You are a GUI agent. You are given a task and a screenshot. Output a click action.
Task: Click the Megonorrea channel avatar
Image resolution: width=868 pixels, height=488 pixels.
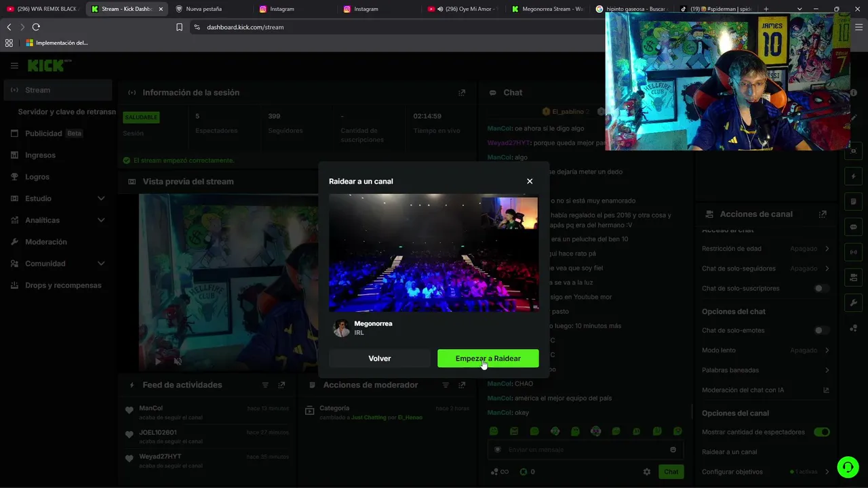(x=342, y=328)
